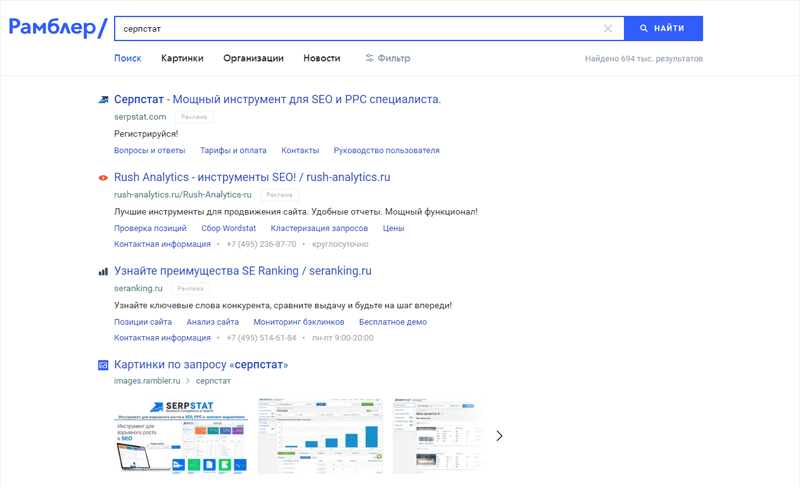
Task: Click the НАЙТИ search button
Action: point(663,29)
